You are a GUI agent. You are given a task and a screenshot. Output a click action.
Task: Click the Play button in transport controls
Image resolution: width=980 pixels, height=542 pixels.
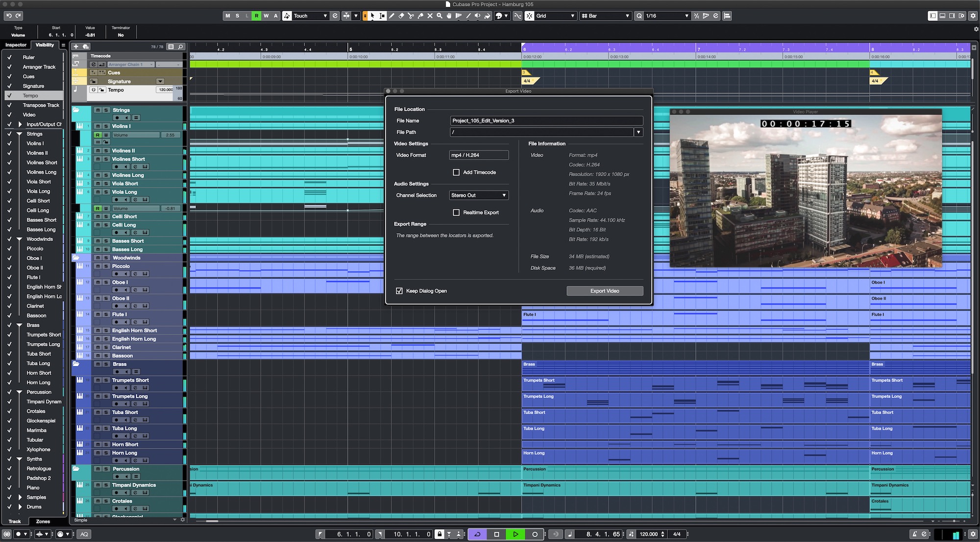pos(515,533)
